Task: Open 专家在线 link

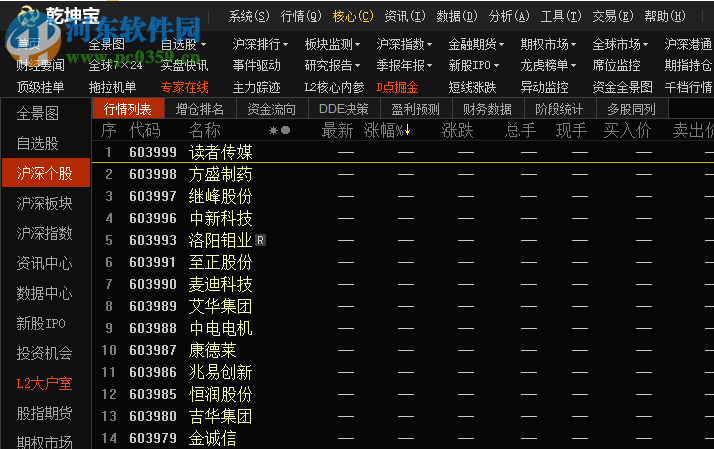Action: point(184,87)
